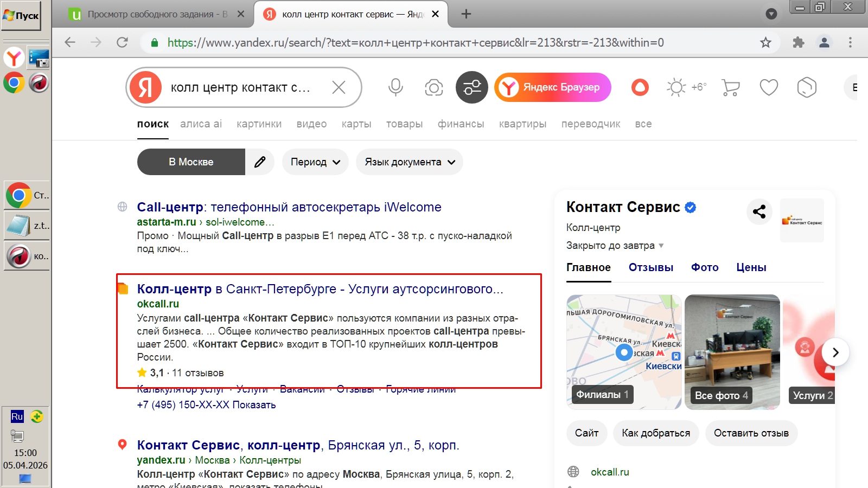Open Chrome three-dot menu
Viewport: 868px width, 488px height.
coord(850,42)
